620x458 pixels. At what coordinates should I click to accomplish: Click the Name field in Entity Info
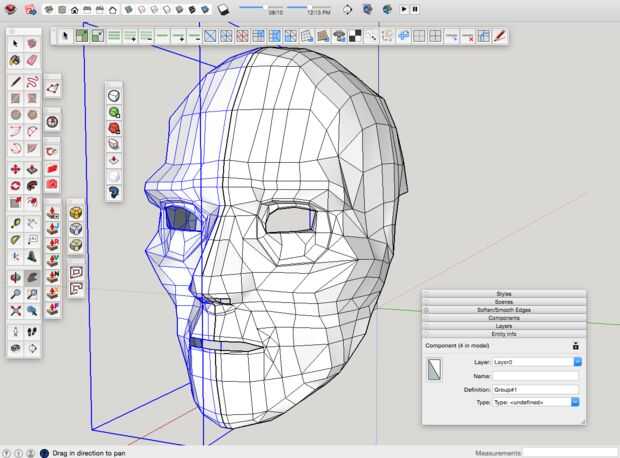pos(535,375)
